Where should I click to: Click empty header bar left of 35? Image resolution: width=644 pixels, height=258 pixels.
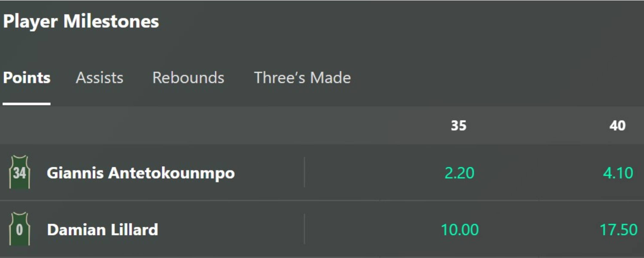tap(200, 126)
